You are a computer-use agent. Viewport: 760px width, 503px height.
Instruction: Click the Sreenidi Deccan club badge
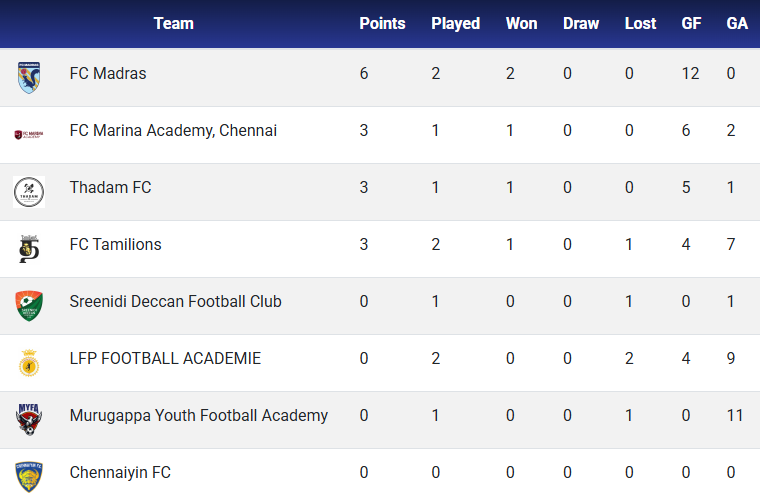(x=29, y=305)
